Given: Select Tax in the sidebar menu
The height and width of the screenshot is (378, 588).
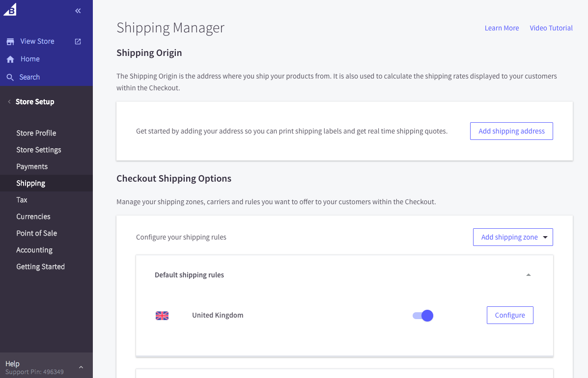Looking at the screenshot, I should pyautogui.click(x=22, y=200).
